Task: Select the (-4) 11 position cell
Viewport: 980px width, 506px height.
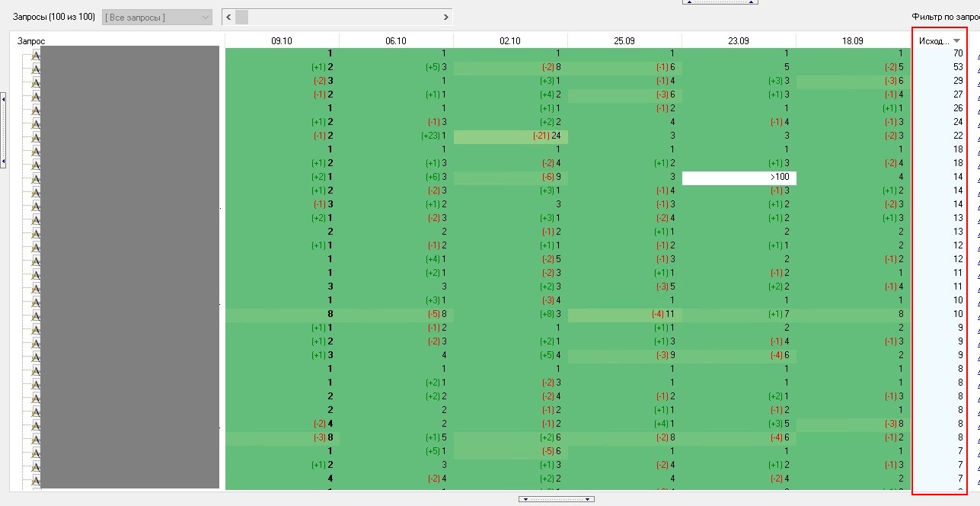Action: pos(625,314)
